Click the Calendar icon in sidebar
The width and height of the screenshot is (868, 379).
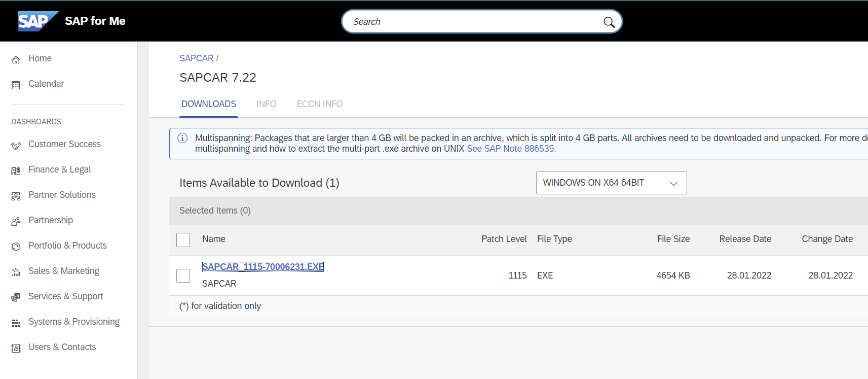[16, 85]
